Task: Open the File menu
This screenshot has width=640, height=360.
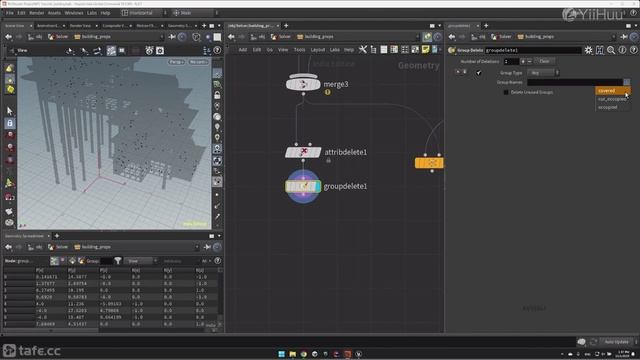Action: (9, 13)
